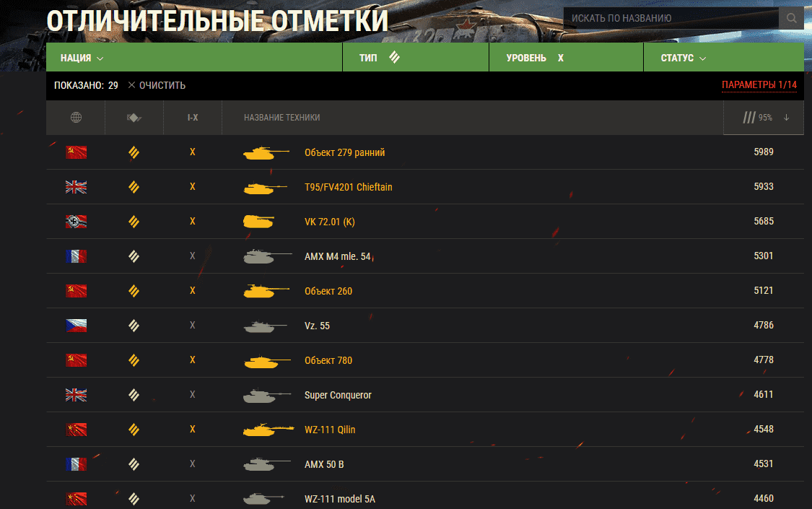
Task: Click the UK flag for T95/FV4201 Chieftain
Action: [x=76, y=187]
